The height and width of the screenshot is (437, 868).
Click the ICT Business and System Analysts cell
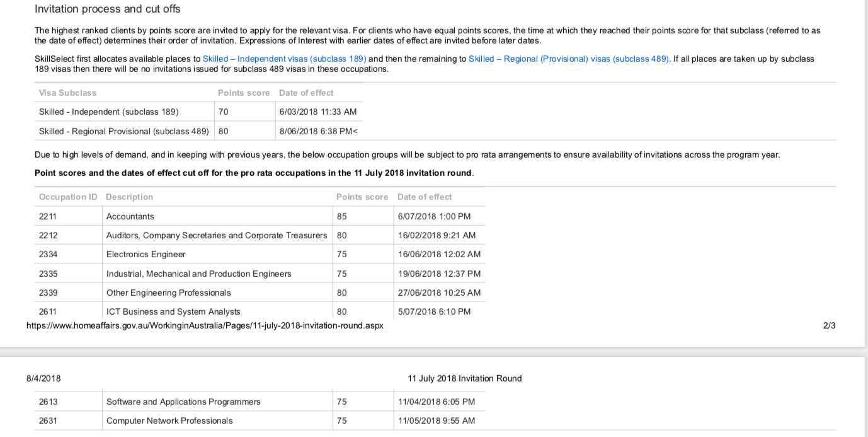pyautogui.click(x=173, y=312)
